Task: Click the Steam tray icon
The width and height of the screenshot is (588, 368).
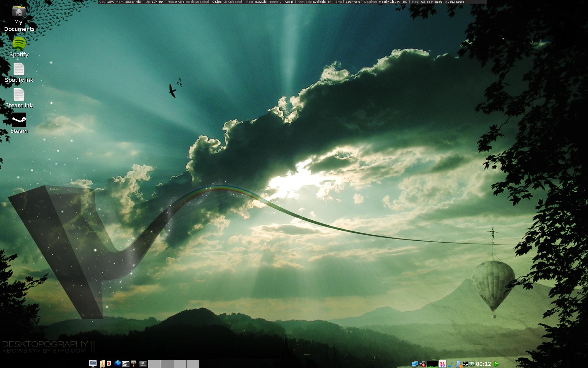Action: click(x=466, y=364)
